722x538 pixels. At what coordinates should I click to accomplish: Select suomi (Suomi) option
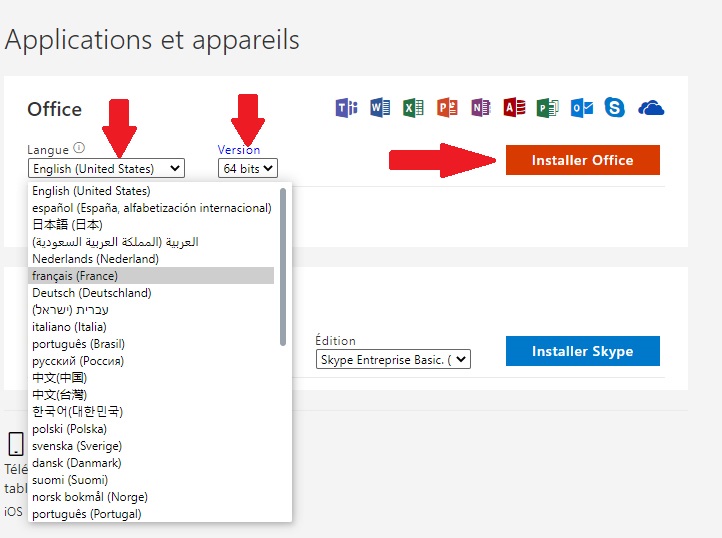click(153, 480)
